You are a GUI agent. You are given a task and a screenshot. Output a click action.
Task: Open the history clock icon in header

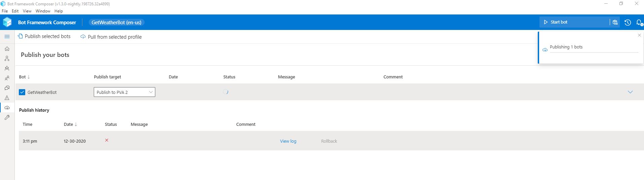click(x=628, y=23)
